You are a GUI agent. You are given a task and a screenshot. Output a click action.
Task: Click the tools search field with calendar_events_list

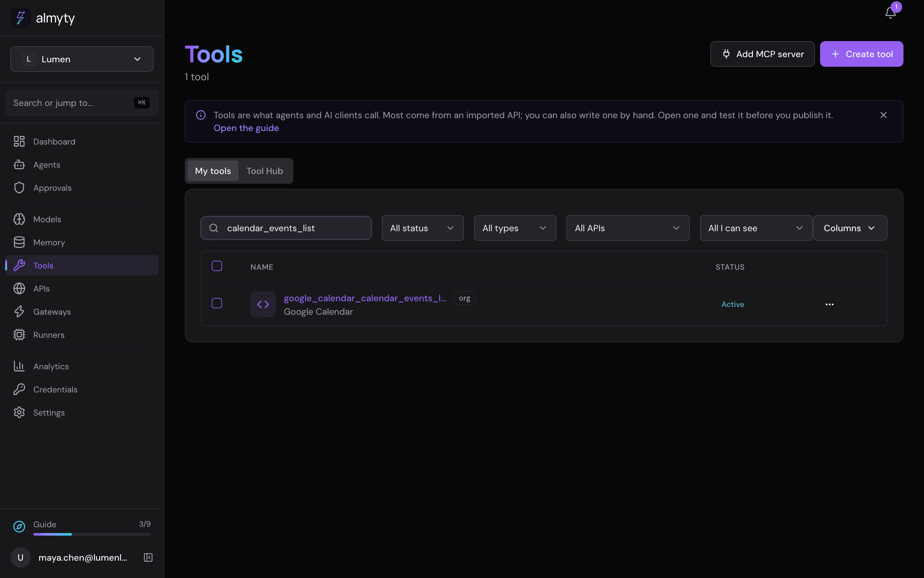pyautogui.click(x=287, y=228)
